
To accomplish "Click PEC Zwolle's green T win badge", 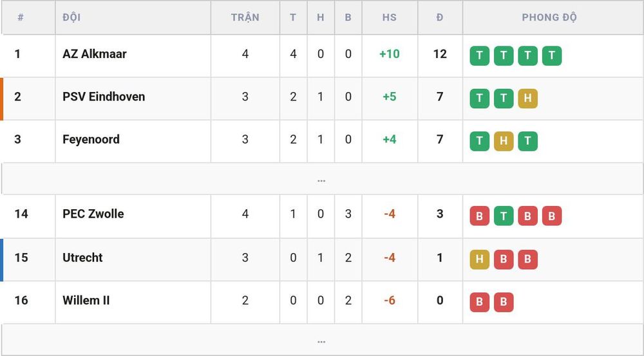I will click(x=504, y=216).
